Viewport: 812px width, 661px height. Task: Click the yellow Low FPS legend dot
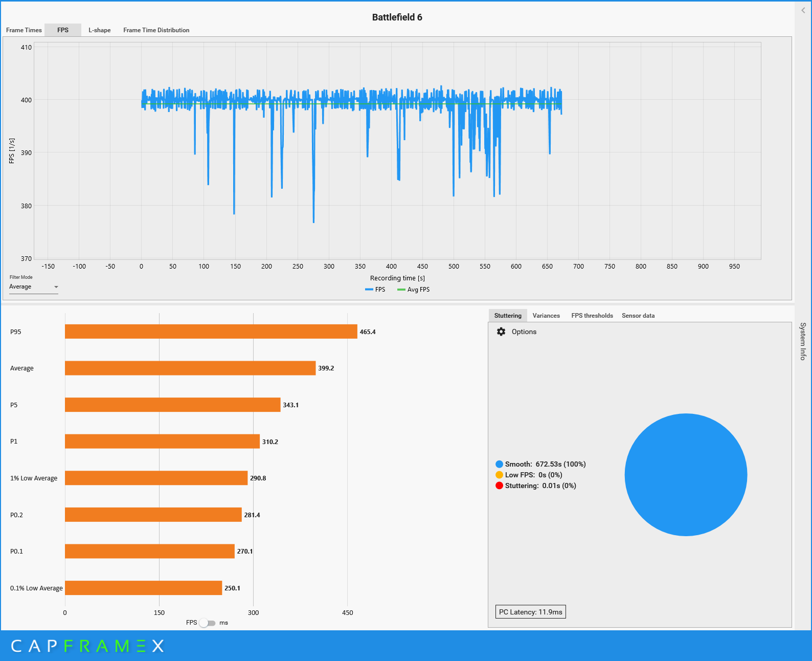point(499,475)
